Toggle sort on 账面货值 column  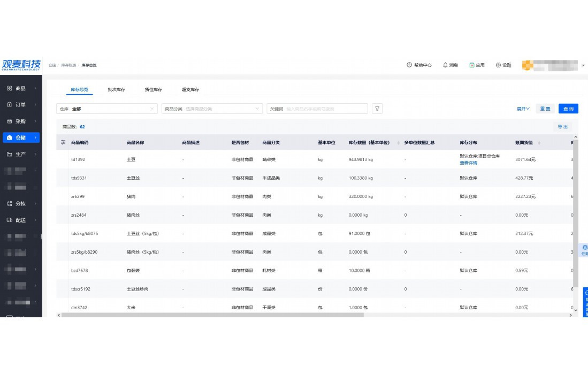tap(539, 143)
